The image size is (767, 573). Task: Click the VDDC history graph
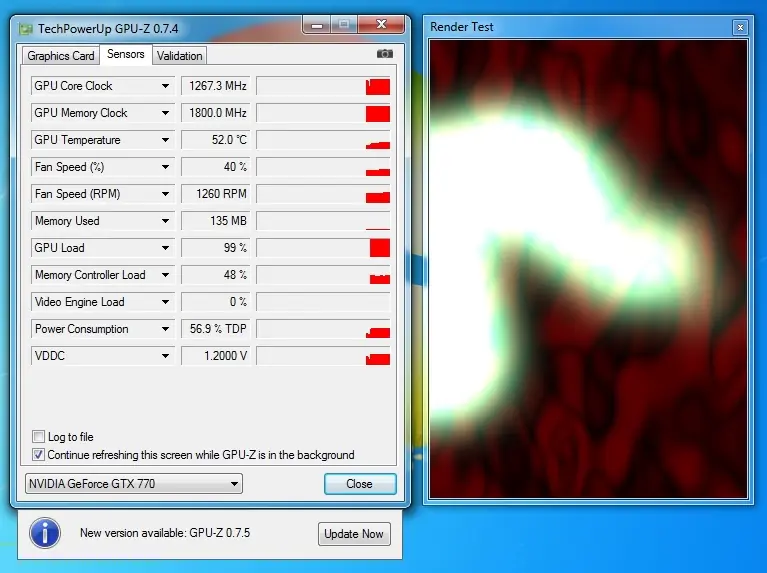(323, 356)
